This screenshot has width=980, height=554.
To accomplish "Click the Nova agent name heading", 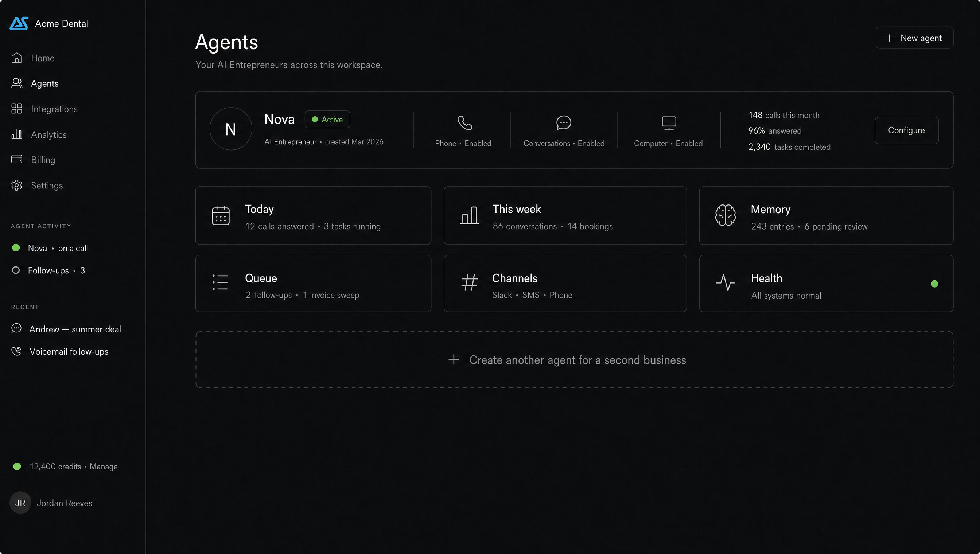I will 279,119.
